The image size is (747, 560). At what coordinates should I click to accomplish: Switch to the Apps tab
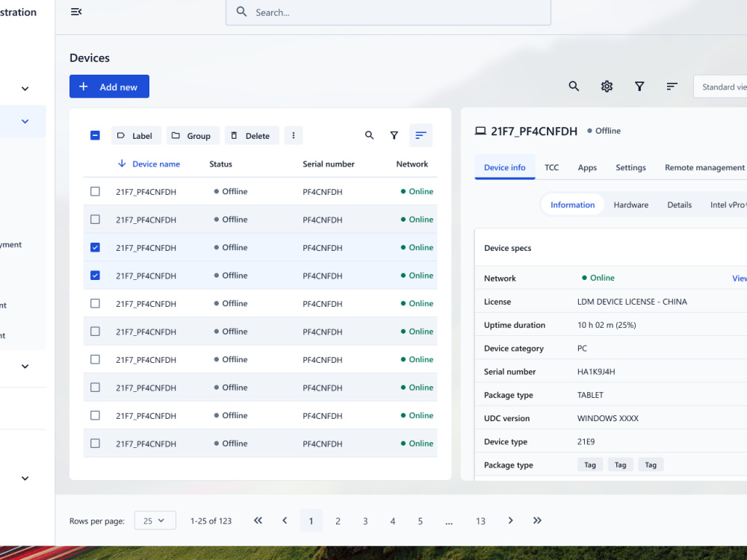[x=587, y=167]
